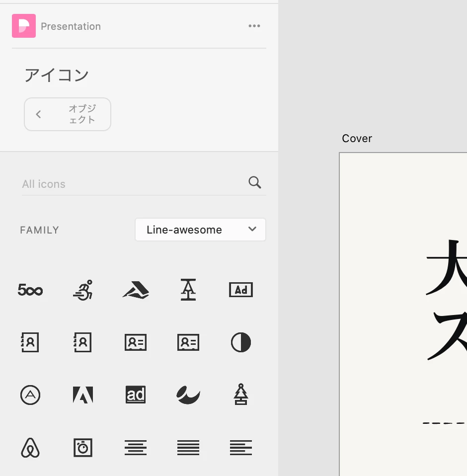Choose the align left icon
The image size is (467, 476).
(x=241, y=448)
